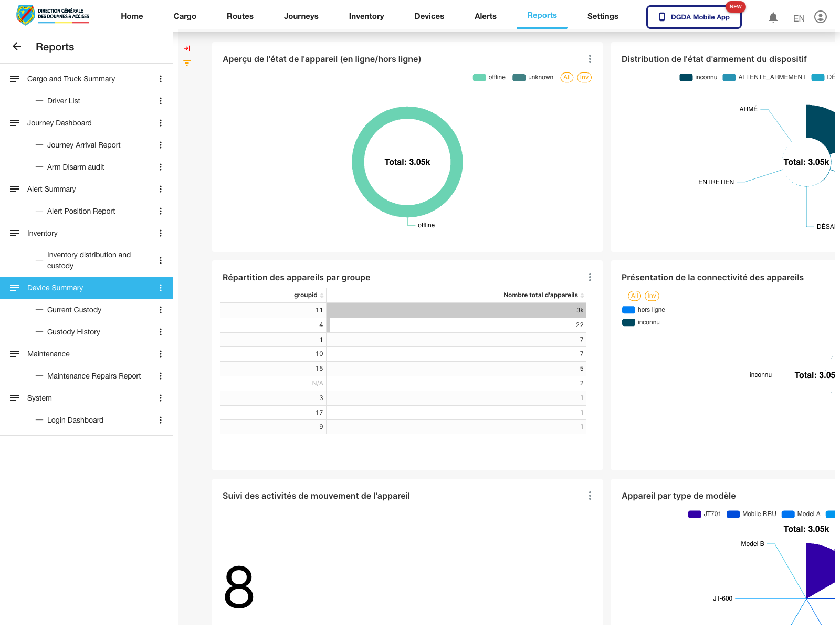
Task: Hide the offline series in the legend
Action: click(x=489, y=77)
